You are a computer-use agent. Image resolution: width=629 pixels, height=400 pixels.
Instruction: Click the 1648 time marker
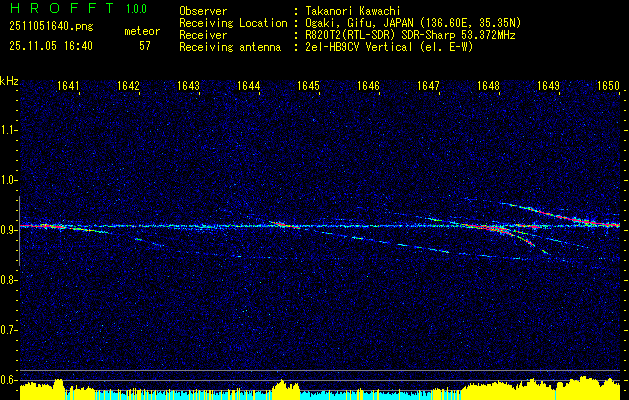click(x=489, y=85)
